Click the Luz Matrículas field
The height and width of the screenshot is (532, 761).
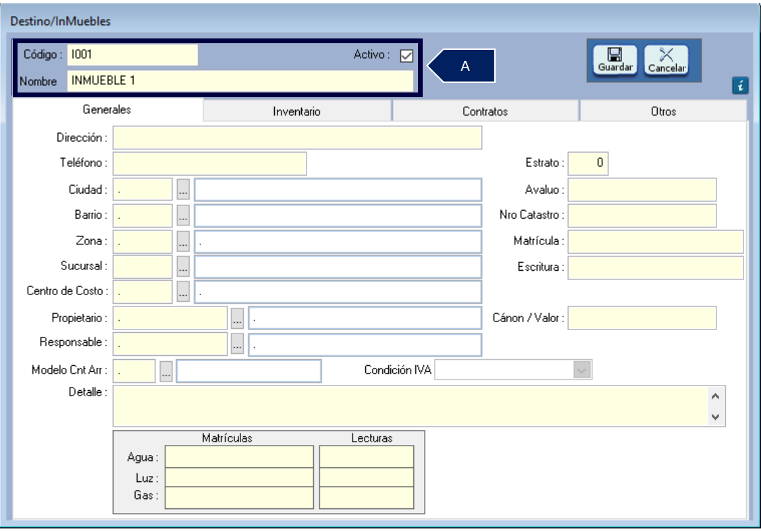click(x=239, y=477)
